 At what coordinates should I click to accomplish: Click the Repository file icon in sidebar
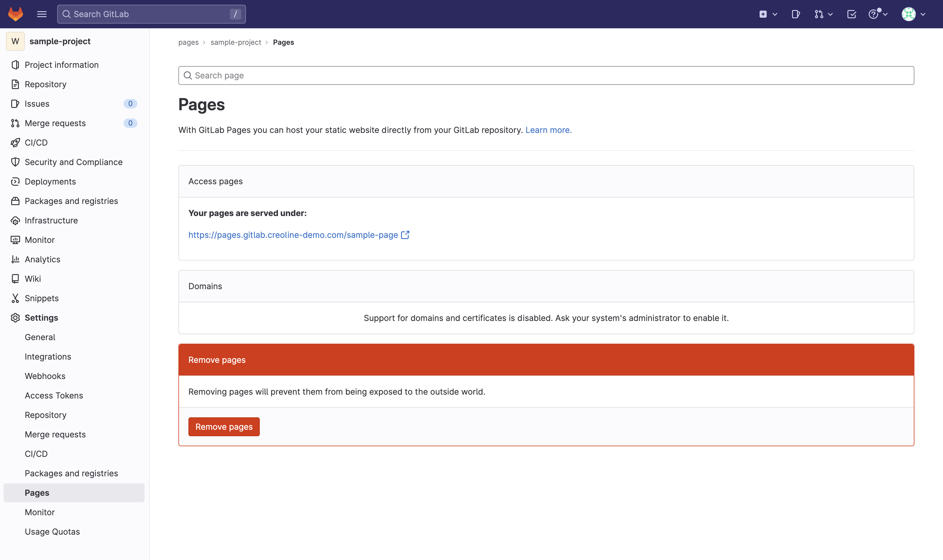pos(15,84)
